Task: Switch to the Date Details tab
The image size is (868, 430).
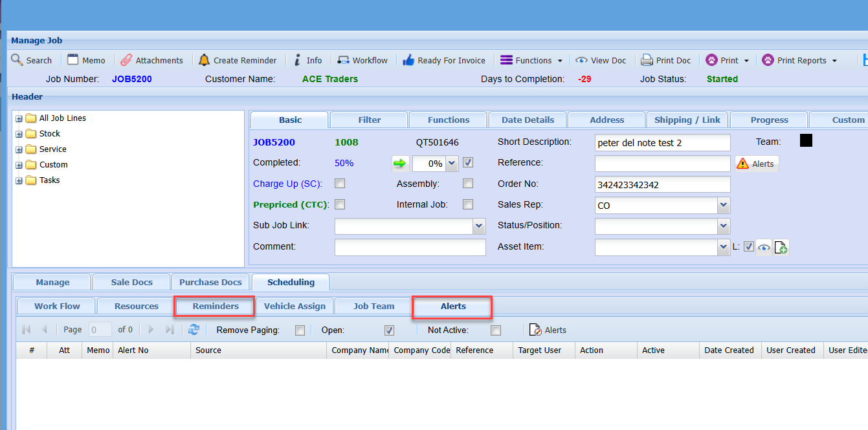Action: point(528,120)
